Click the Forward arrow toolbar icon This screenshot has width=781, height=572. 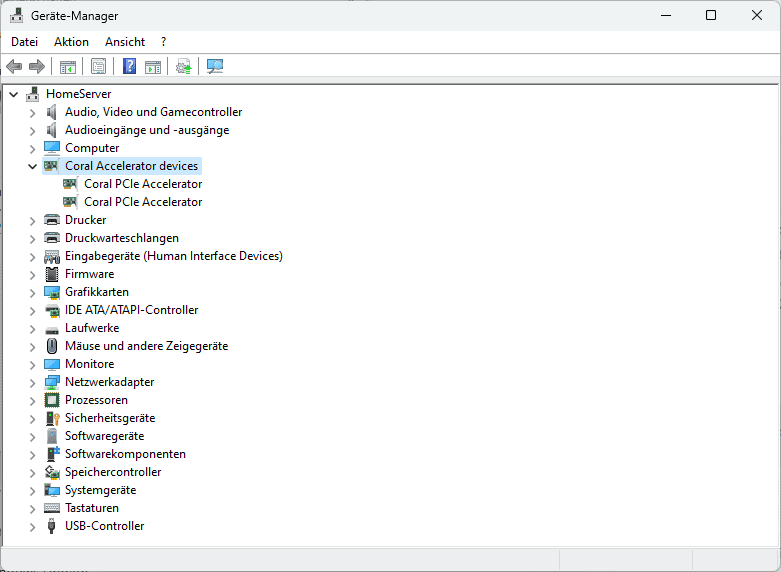pos(37,66)
